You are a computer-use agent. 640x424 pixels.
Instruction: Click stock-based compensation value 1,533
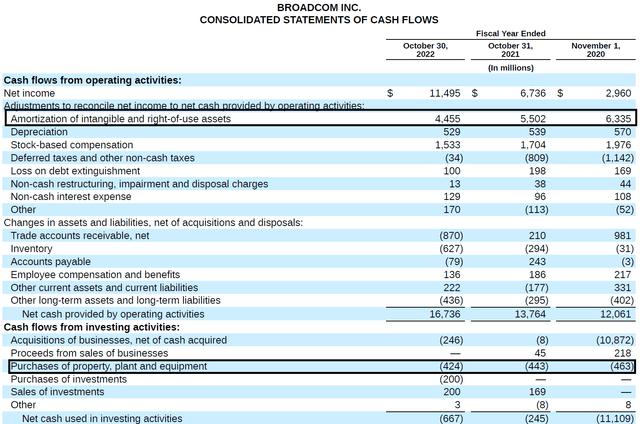coord(447,145)
